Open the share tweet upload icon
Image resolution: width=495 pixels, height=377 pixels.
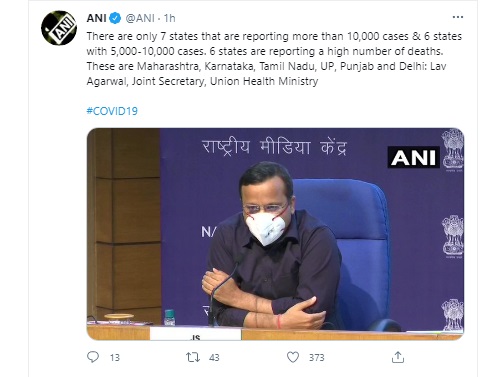tap(398, 357)
